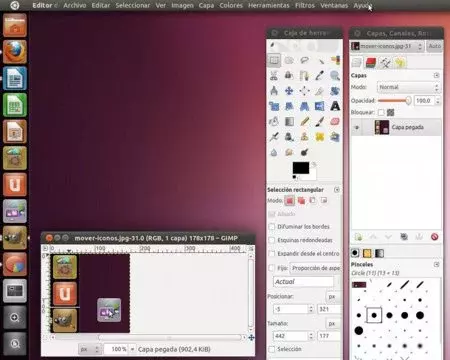The height and width of the screenshot is (360, 450).
Task: Select the Bucket Fill tool
Action: click(x=274, y=121)
